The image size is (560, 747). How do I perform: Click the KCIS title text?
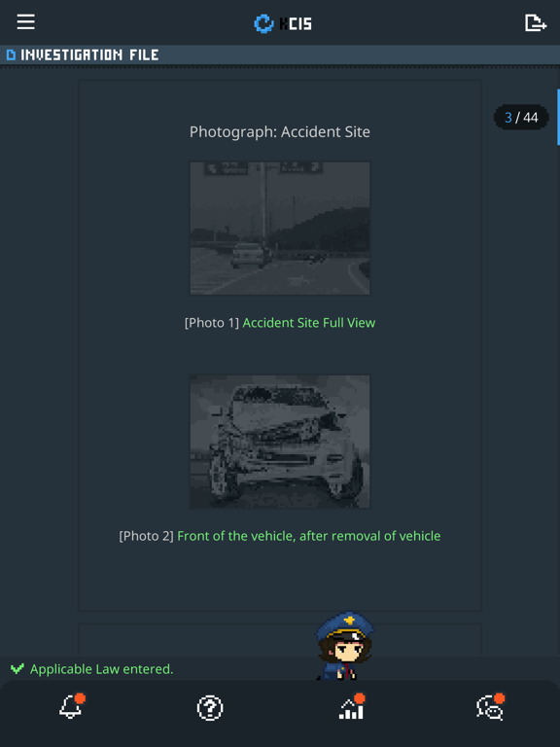pyautogui.click(x=296, y=23)
